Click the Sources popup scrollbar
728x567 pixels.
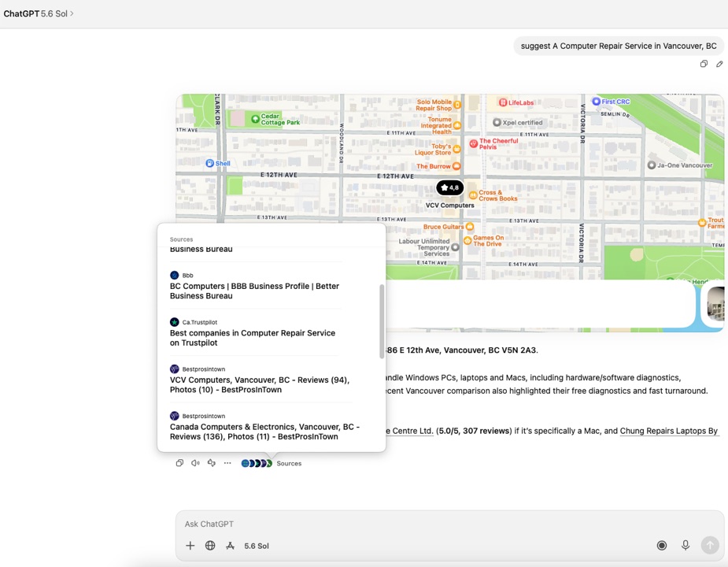[x=382, y=321]
